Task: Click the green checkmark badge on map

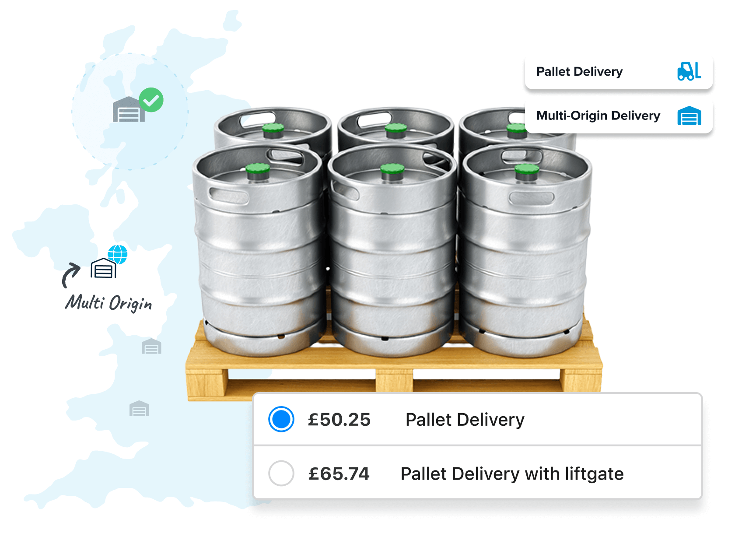Action: (151, 100)
